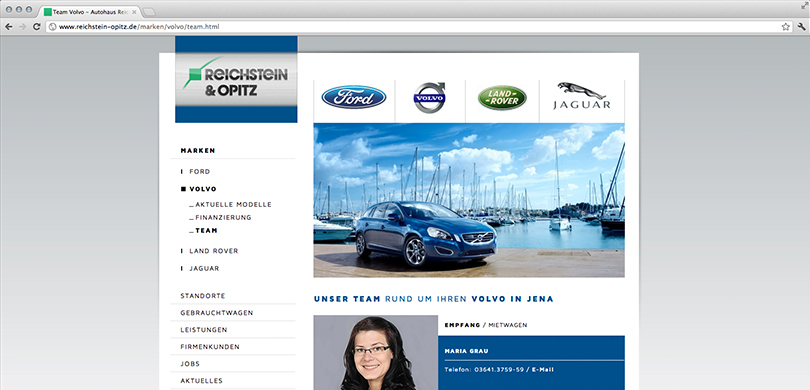810x390 pixels.
Task: Select the Volvo brand logo
Action: click(429, 97)
